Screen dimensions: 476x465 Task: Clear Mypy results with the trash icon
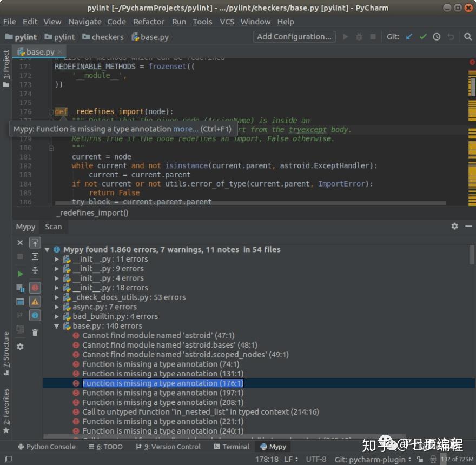tap(35, 333)
